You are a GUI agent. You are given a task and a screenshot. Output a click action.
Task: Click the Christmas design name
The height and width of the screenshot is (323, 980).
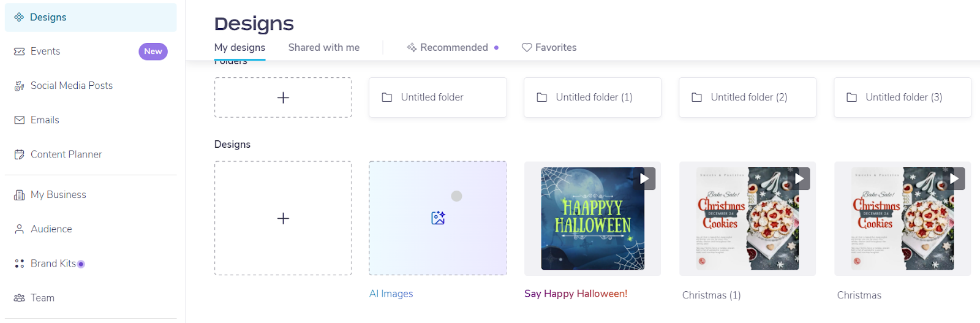859,295
